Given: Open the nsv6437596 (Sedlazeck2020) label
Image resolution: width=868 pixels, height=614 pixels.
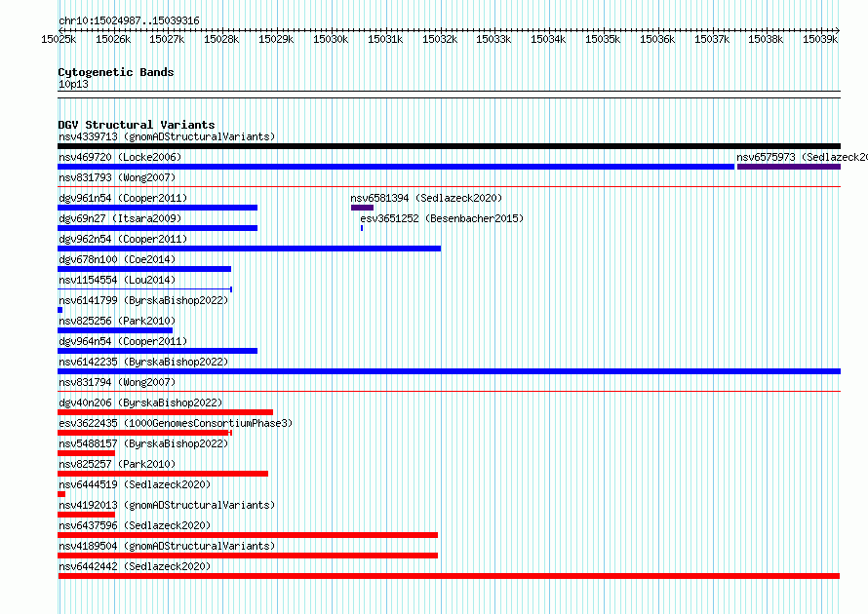Looking at the screenshot, I should pyautogui.click(x=135, y=525).
